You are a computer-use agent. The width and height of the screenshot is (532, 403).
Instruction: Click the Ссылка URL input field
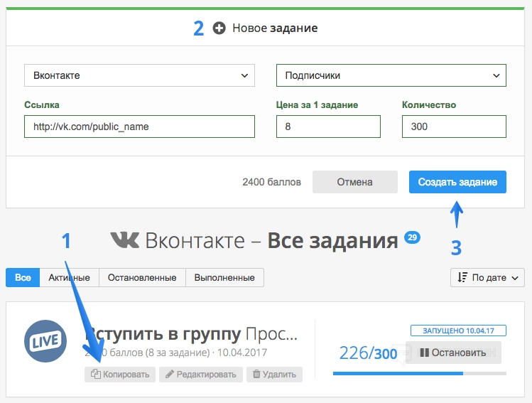pyautogui.click(x=139, y=127)
